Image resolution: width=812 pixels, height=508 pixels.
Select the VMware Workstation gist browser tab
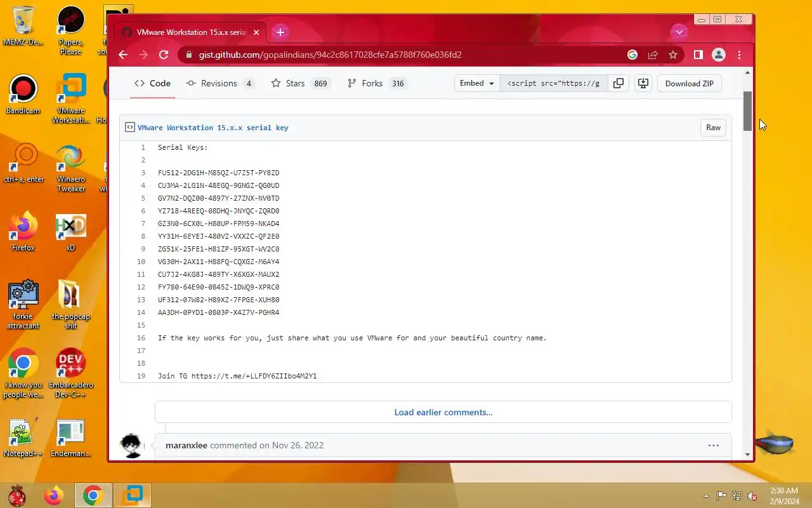click(x=190, y=32)
